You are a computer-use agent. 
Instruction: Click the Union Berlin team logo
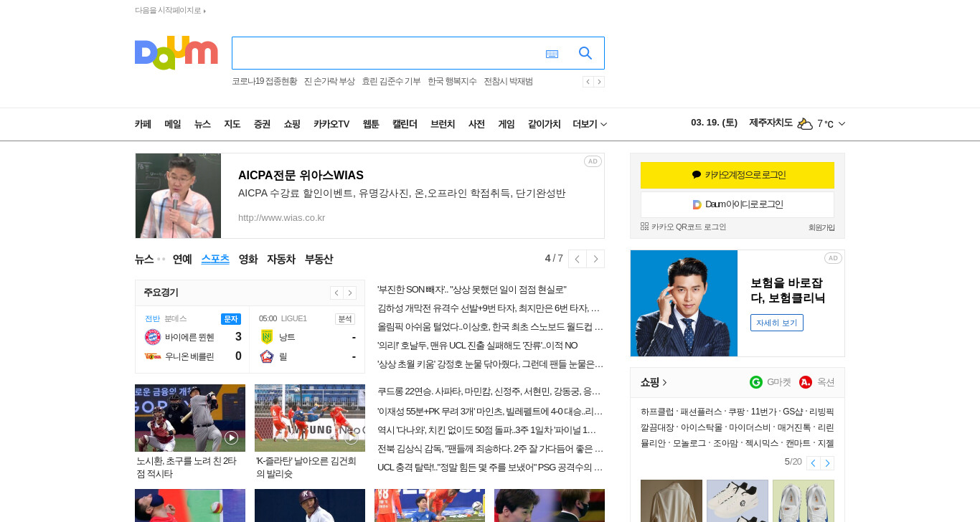153,356
